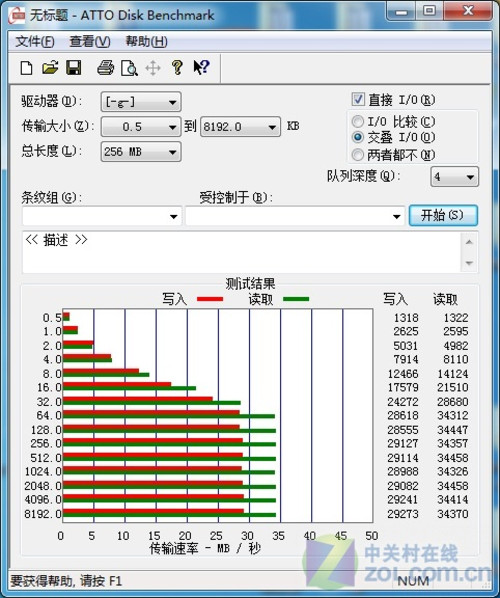Expand the 队列深度 queue depth dropdown
The image size is (500, 598).
(454, 177)
